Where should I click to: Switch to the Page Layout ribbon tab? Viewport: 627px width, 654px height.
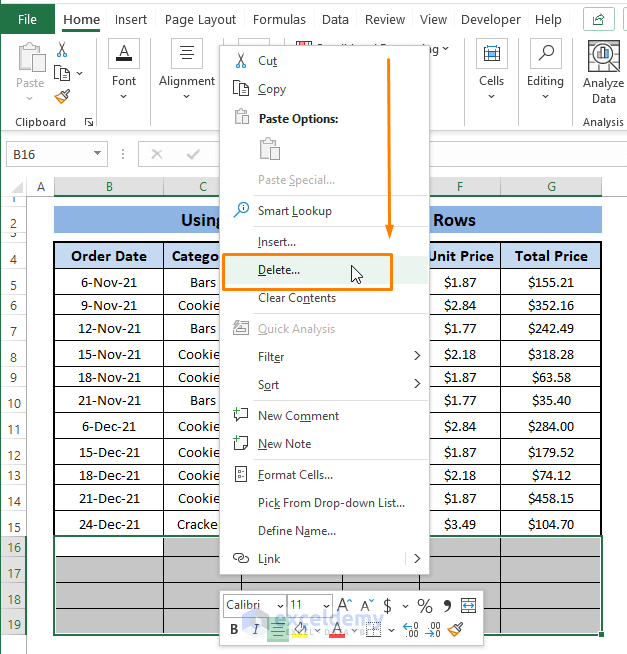click(200, 19)
